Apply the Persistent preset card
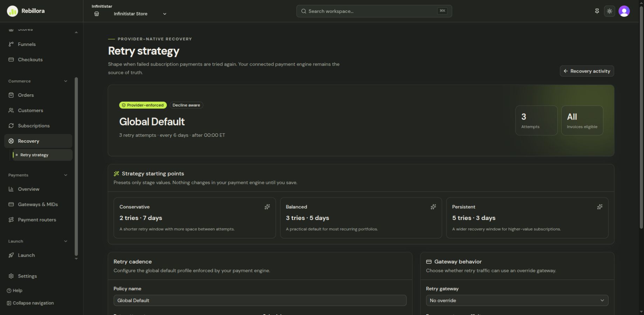Viewport: 644px width, 315px height. [x=527, y=218]
